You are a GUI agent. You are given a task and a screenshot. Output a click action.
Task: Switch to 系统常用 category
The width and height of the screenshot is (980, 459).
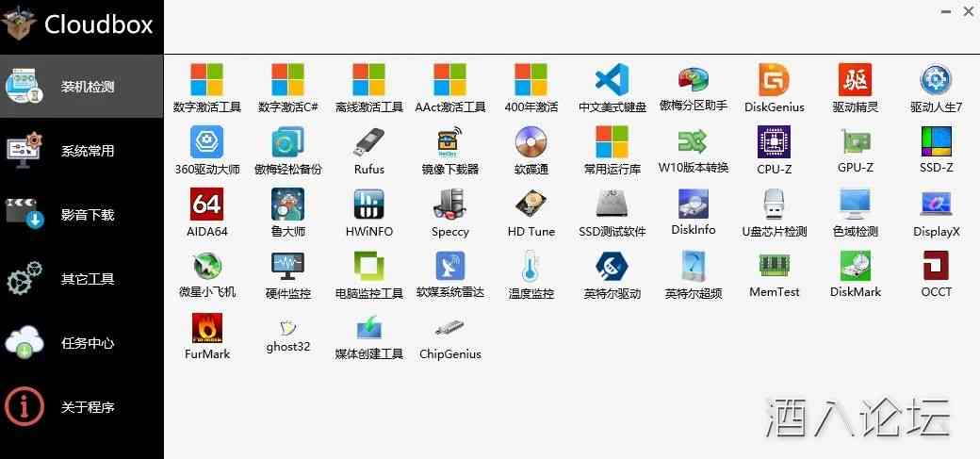(x=81, y=151)
